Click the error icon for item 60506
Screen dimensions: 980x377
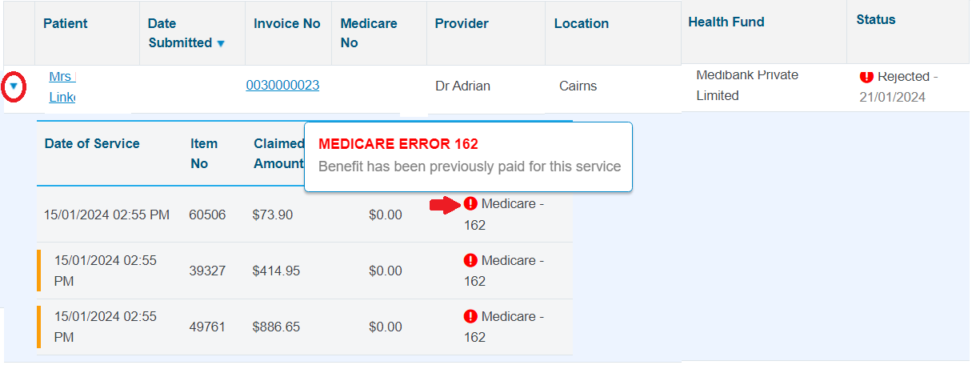[x=470, y=204]
